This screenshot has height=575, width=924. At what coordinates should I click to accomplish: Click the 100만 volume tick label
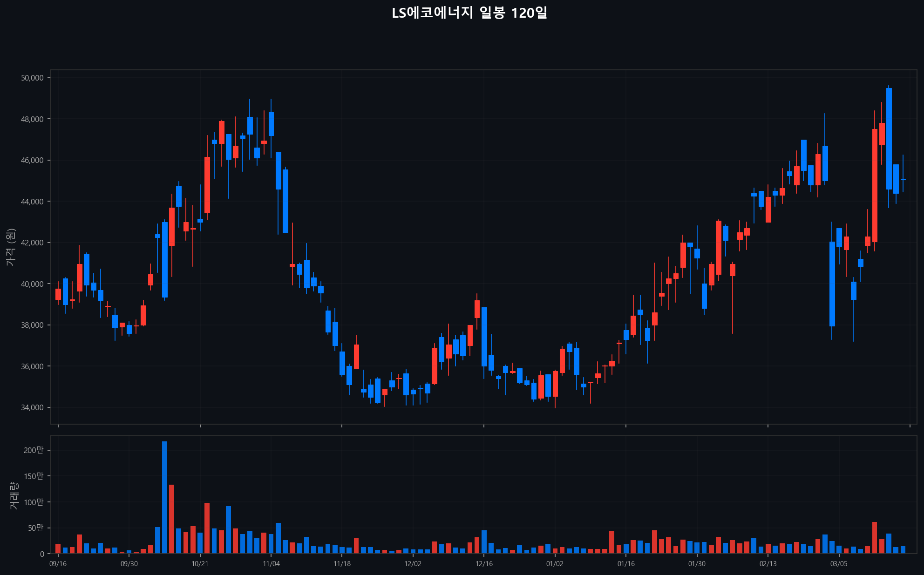click(34, 502)
